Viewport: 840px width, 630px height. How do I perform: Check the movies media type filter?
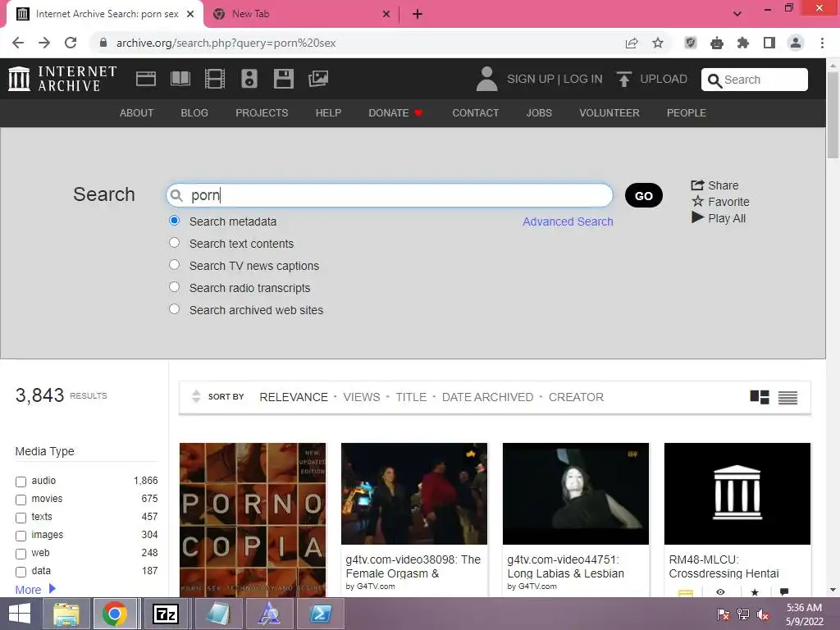pos(21,500)
